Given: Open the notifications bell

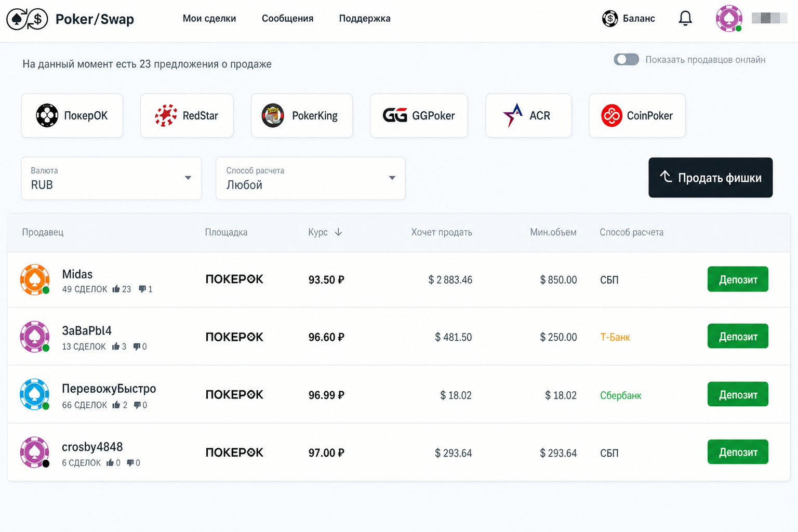Looking at the screenshot, I should (685, 18).
